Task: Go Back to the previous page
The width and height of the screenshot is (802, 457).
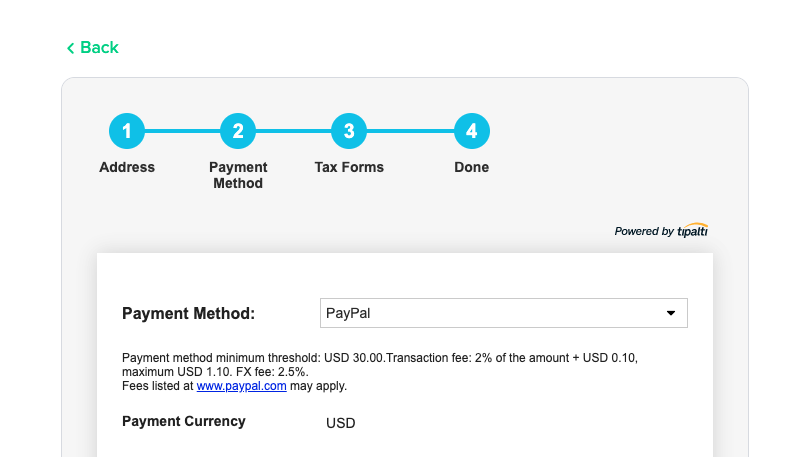Action: click(93, 48)
